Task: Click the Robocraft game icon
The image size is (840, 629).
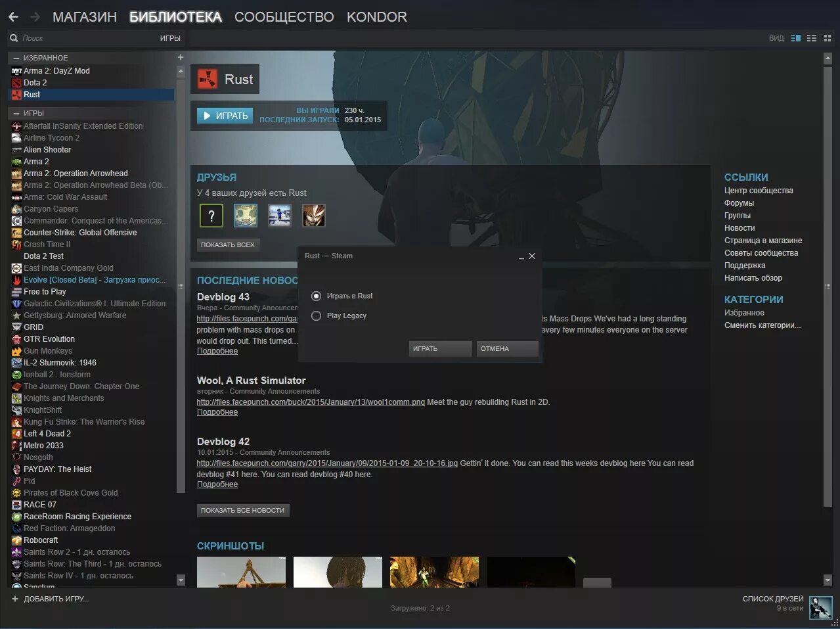Action: [16, 540]
